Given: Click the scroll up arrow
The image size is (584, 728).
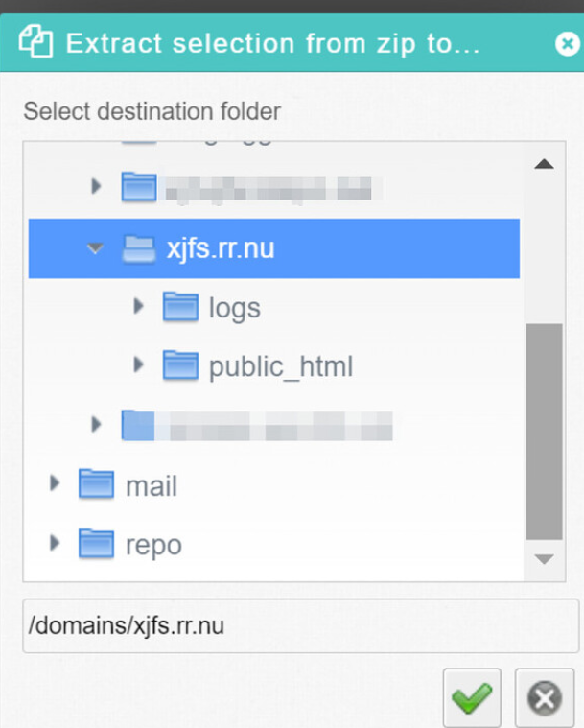Looking at the screenshot, I should 544,164.
